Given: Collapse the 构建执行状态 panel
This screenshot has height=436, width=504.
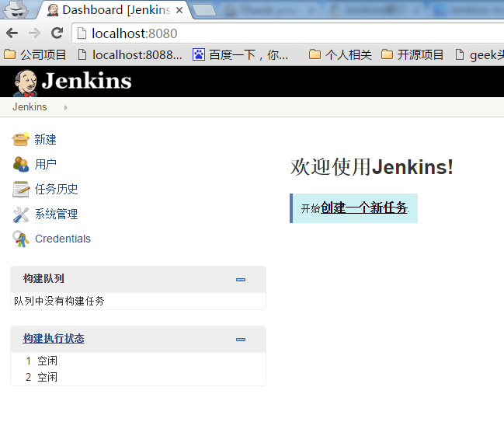Looking at the screenshot, I should pyautogui.click(x=241, y=340).
